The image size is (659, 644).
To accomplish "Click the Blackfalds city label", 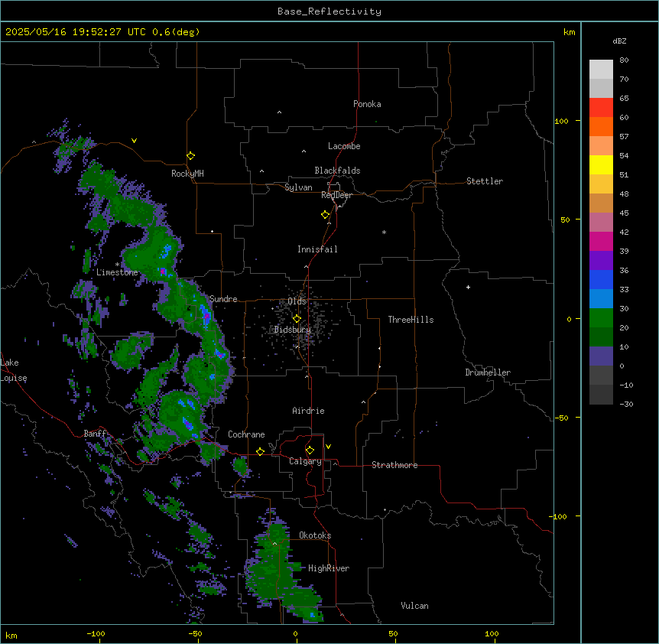I will pos(337,171).
